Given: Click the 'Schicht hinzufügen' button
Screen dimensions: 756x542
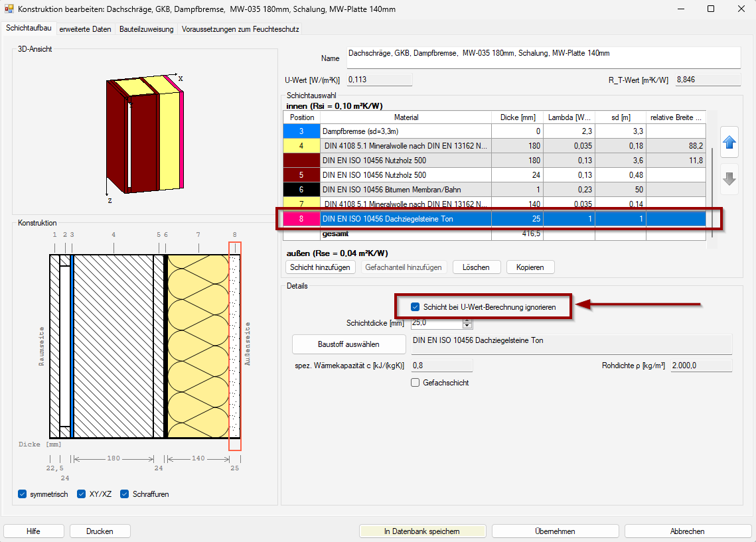Looking at the screenshot, I should coord(321,267).
